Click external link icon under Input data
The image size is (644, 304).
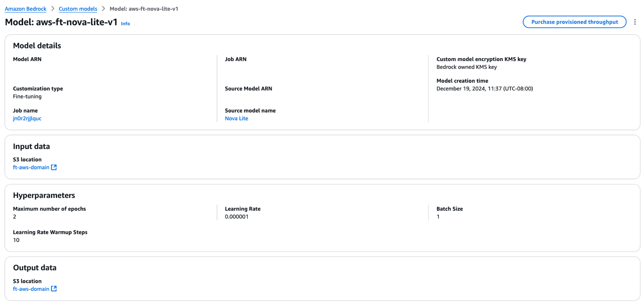pos(54,167)
